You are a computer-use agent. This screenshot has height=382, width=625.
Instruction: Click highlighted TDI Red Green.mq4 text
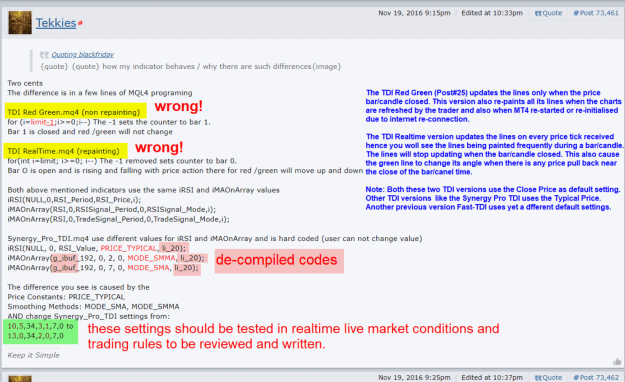click(74, 112)
